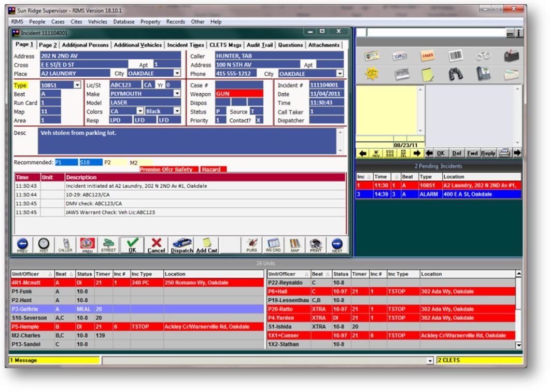Click the red Premise Ofcr Safety flag
The image size is (550, 392).
coord(168,169)
